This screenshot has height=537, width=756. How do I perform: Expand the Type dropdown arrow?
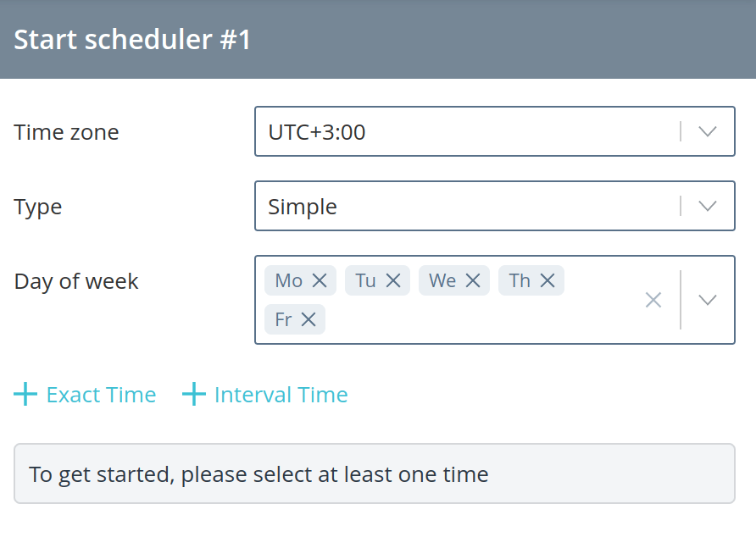tap(708, 207)
